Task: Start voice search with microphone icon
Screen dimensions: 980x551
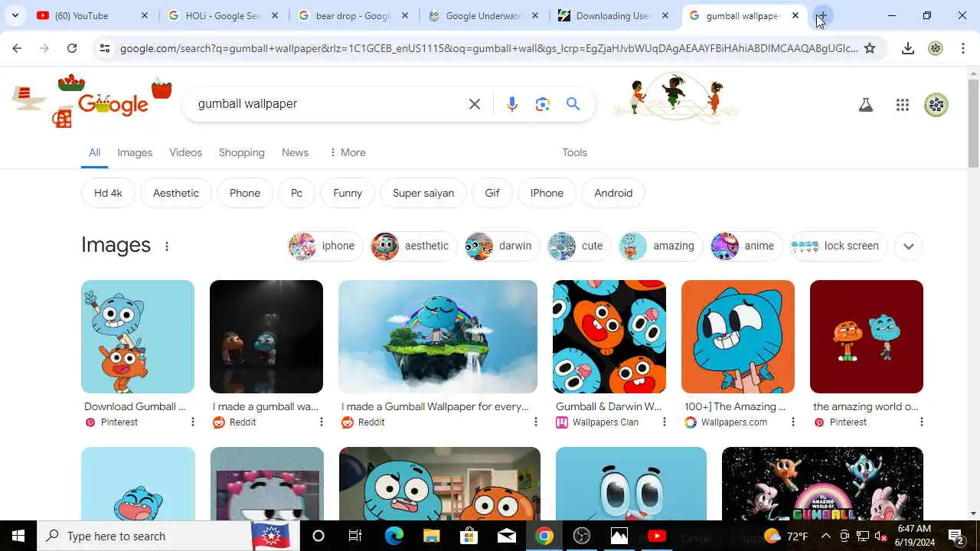Action: click(512, 104)
